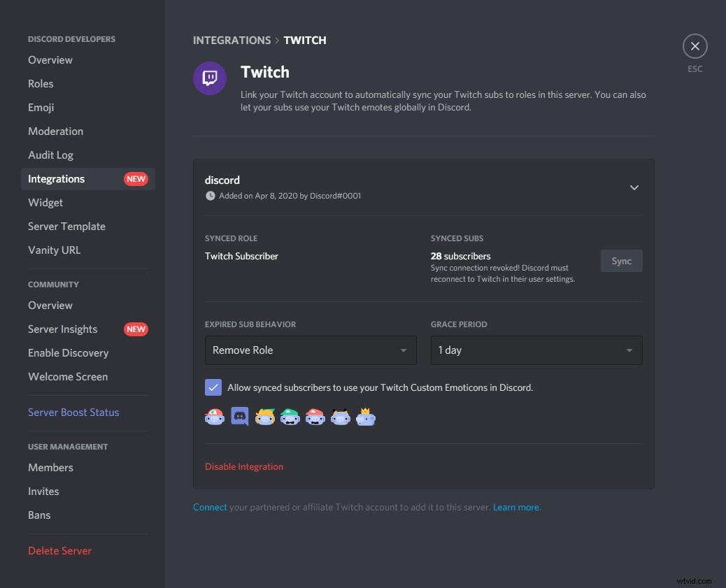The height and width of the screenshot is (588, 726).
Task: Collapse the discord integration card via its chevron
Action: (x=634, y=187)
